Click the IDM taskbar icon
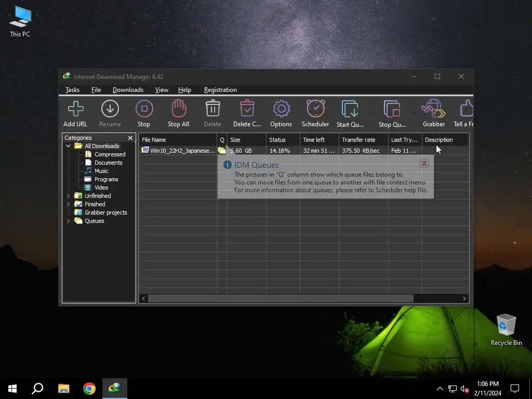Viewport: 532px width, 399px height. [x=115, y=389]
